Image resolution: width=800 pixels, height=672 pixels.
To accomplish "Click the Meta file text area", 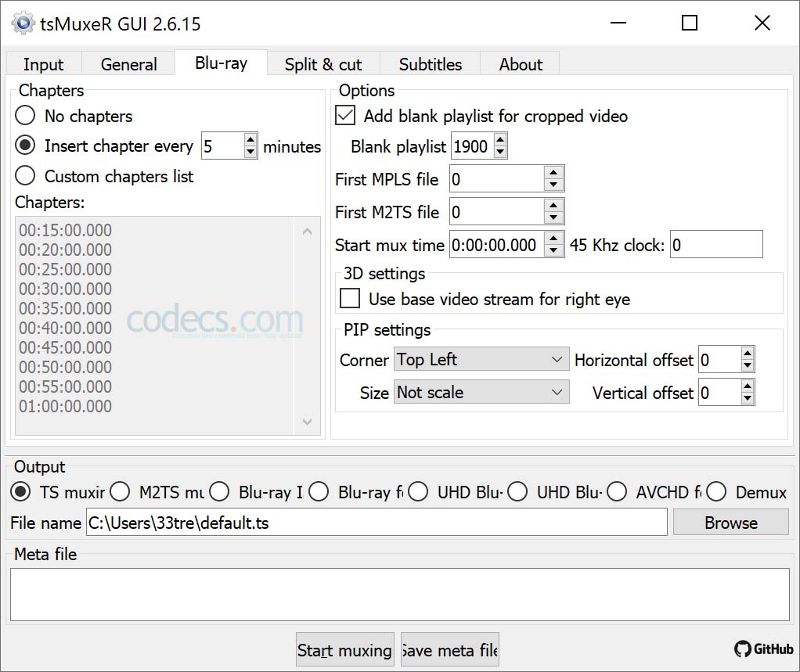I will (400, 595).
